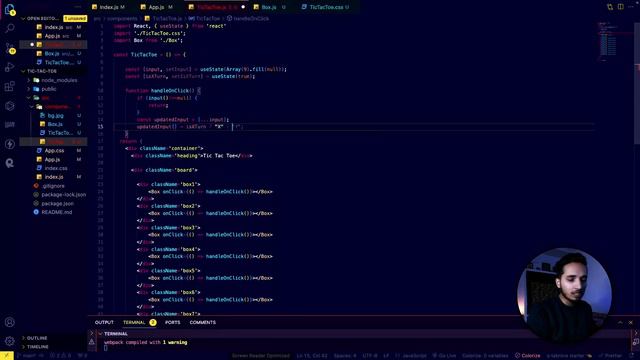The image size is (640, 360).
Task: Switch to the TicTacToe.css editor tab
Action: pos(326,7)
